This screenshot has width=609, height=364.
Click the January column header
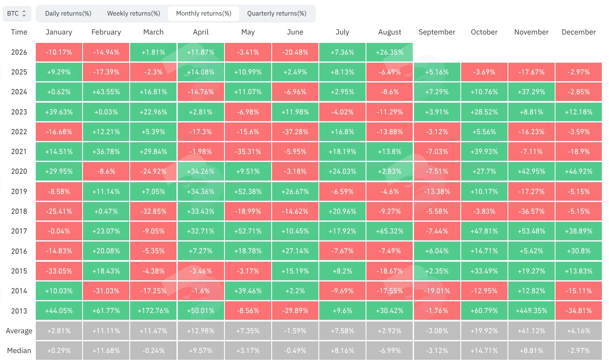(59, 32)
